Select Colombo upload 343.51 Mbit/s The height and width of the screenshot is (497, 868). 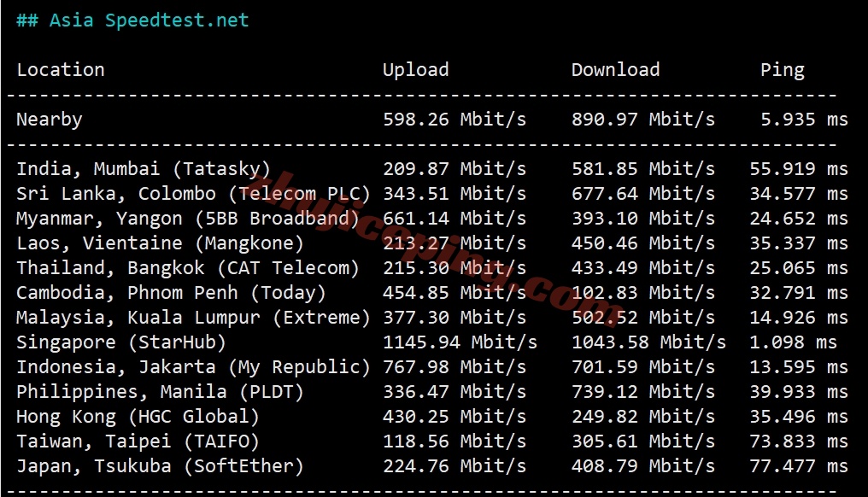[x=455, y=194]
